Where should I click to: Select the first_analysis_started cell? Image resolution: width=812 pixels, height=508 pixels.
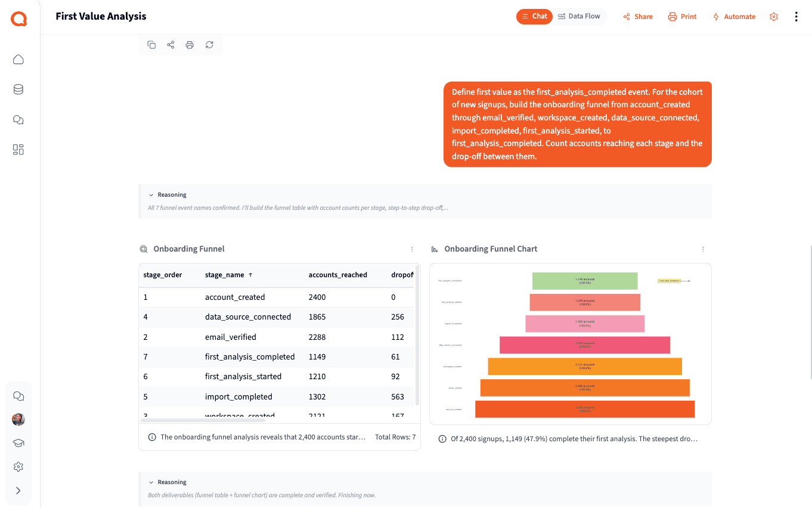243,376
